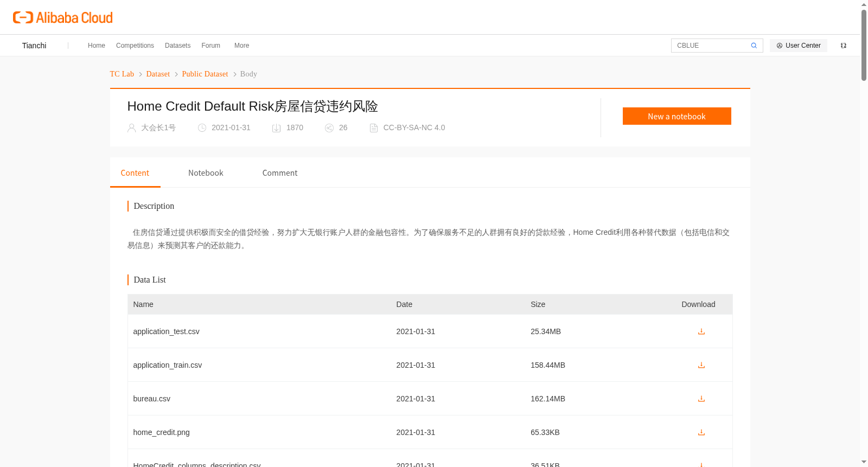Click the New a notebook button
868x467 pixels.
coord(676,116)
